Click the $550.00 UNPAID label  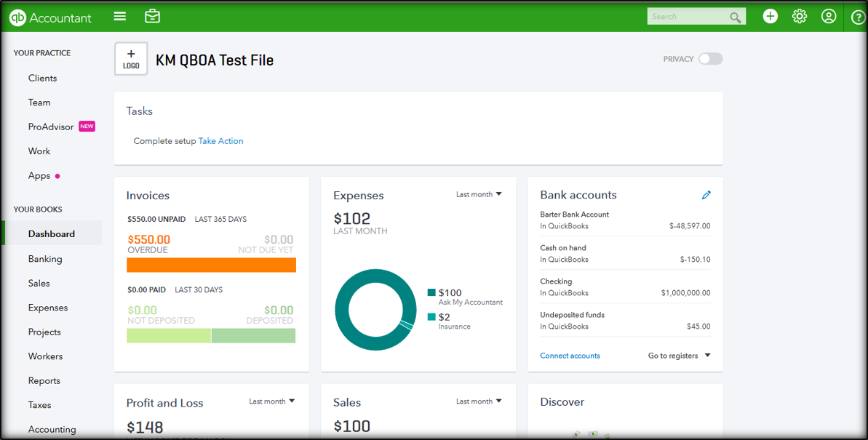(x=156, y=219)
